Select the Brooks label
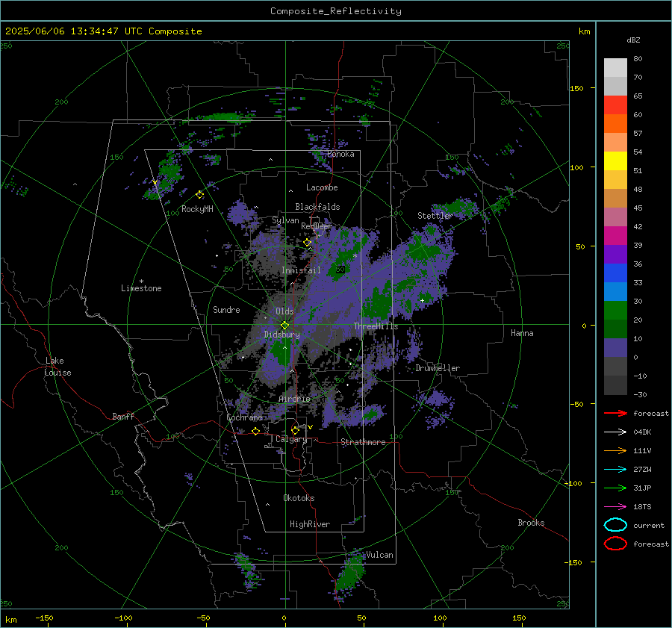Viewport: 672px width, 628px height. coord(531,523)
